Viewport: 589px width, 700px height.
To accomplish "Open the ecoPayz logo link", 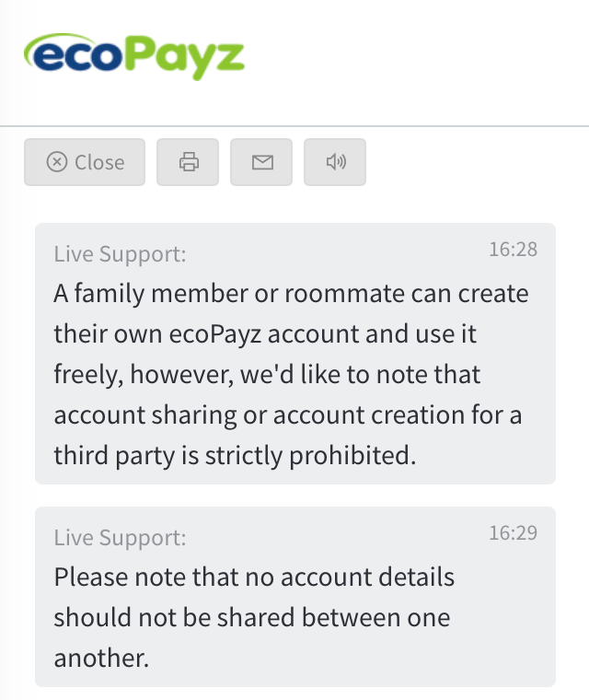I will click(x=134, y=57).
